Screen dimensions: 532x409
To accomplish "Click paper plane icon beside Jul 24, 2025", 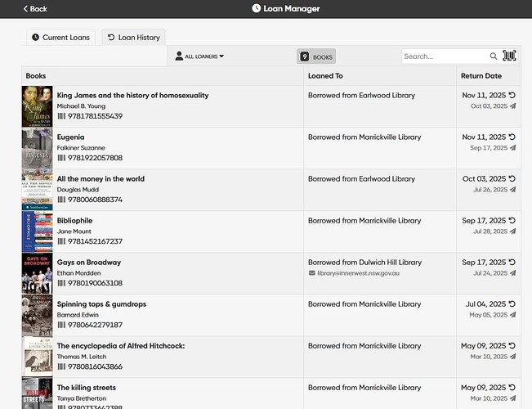I will 512,273.
